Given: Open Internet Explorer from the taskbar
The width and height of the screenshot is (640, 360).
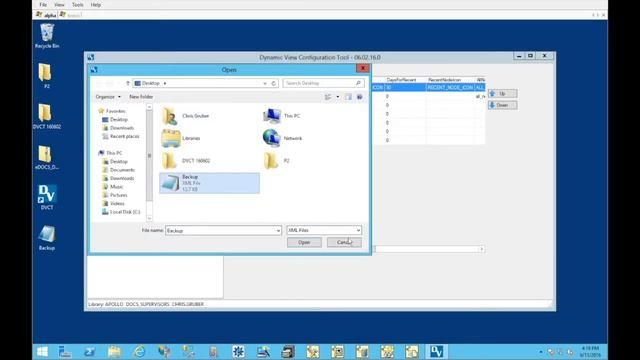Looking at the screenshot, I should point(140,351).
